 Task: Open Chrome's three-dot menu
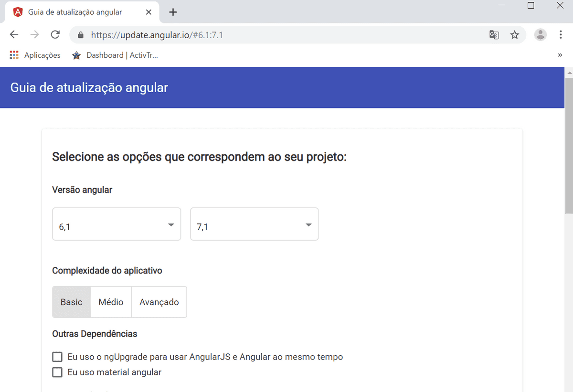click(561, 34)
